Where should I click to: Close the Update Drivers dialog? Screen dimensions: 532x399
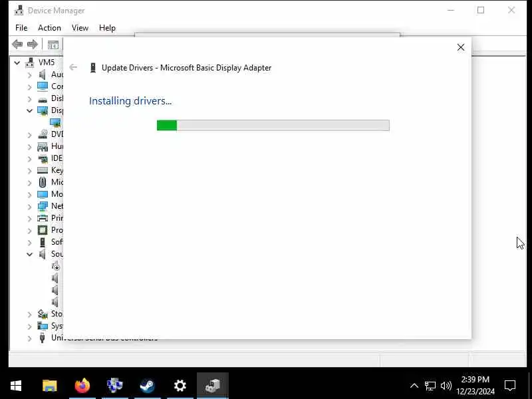(461, 47)
